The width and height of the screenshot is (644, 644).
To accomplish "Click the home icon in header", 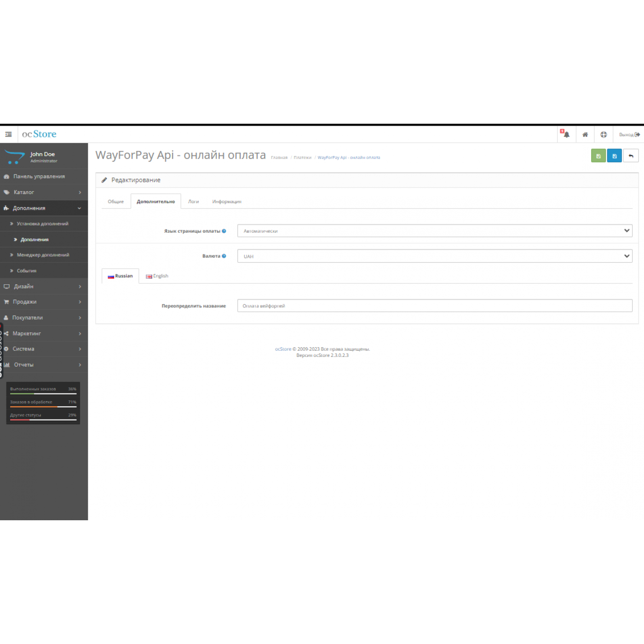I will (x=585, y=134).
